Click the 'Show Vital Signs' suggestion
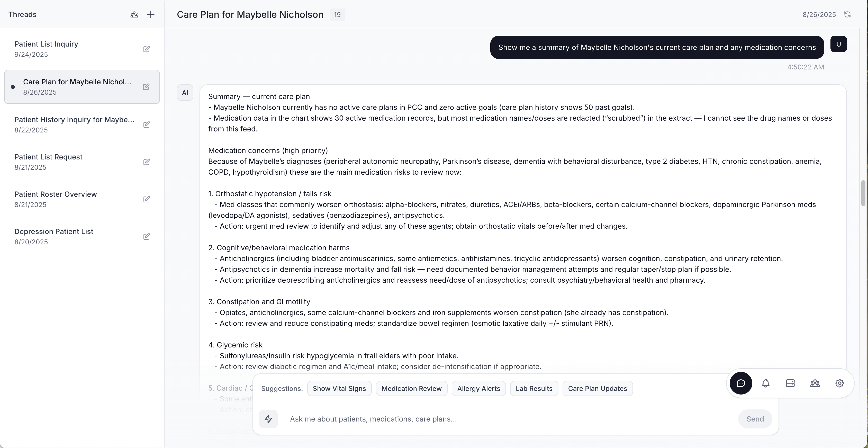Screen dimensions: 868x448 (x=339, y=388)
